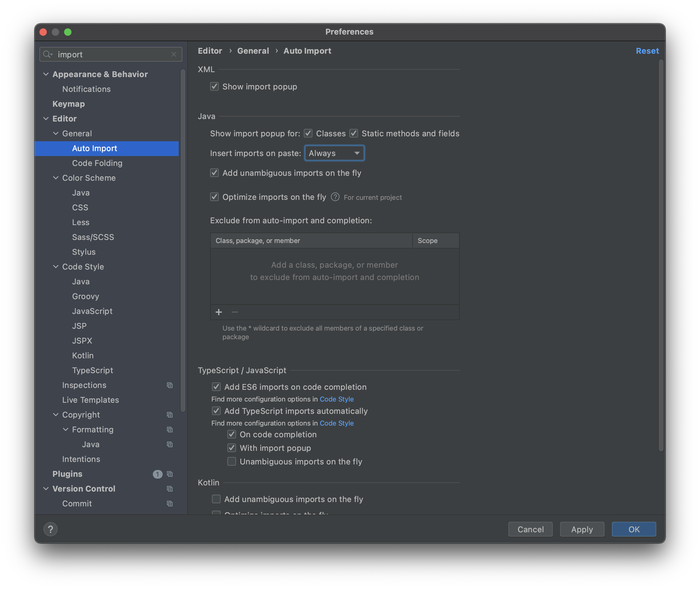The image size is (700, 589).
Task: Click project-level icon next to Commit
Action: [x=169, y=504]
